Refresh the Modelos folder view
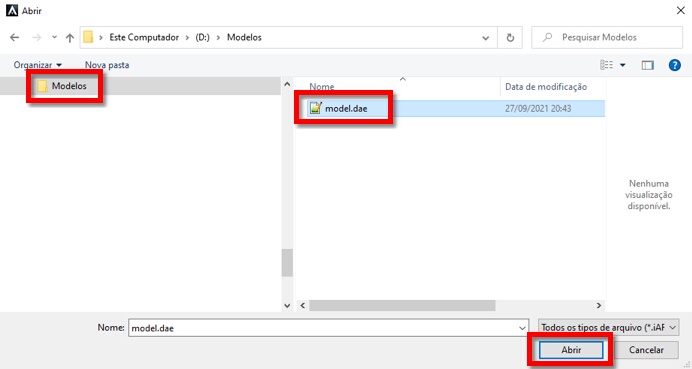This screenshot has height=369, width=692. tap(510, 38)
